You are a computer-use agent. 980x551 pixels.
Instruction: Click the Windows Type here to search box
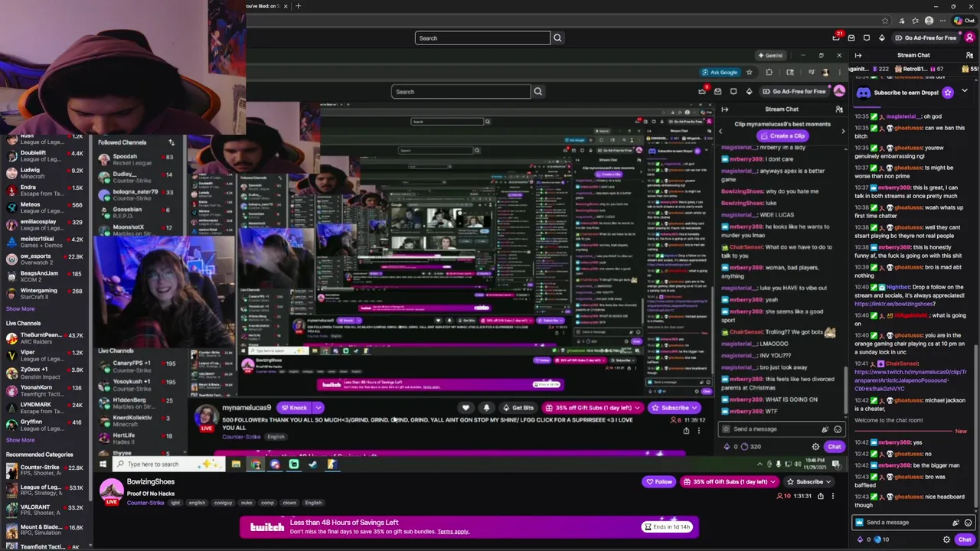167,465
